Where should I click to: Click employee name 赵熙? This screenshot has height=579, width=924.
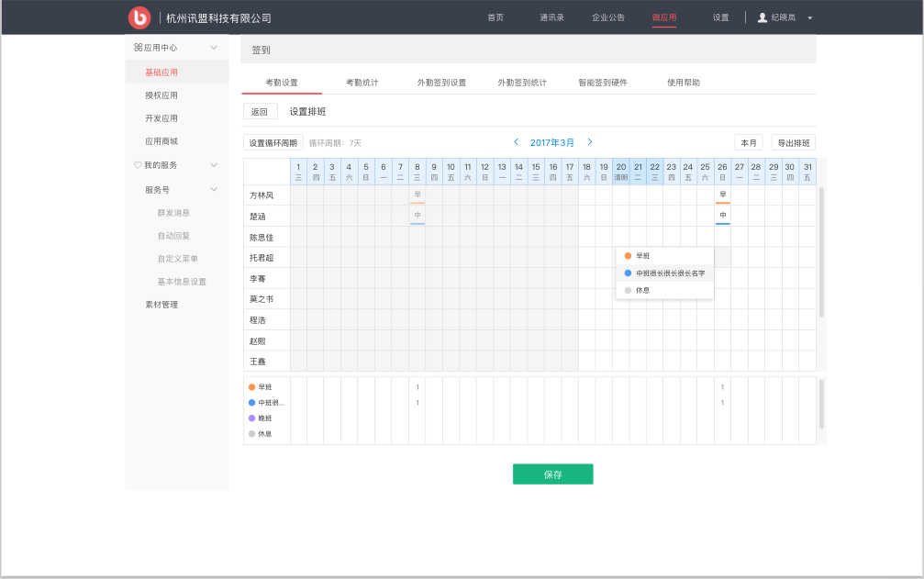click(x=258, y=341)
